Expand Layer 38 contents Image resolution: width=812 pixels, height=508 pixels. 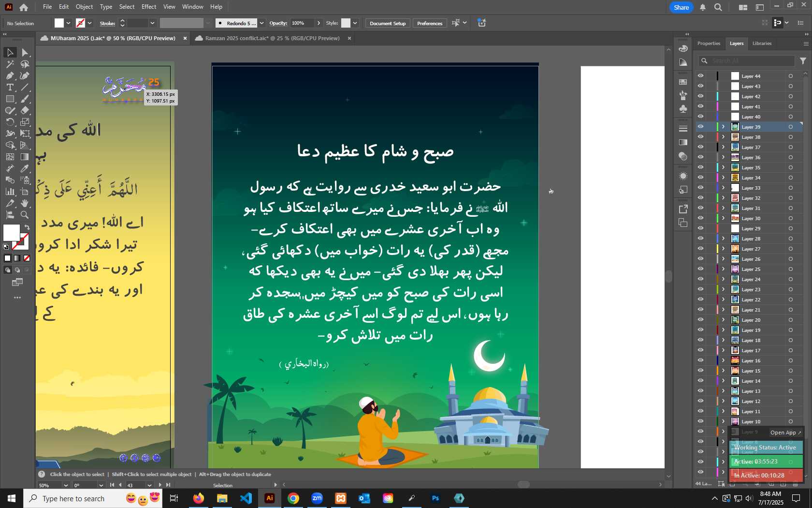click(x=723, y=137)
